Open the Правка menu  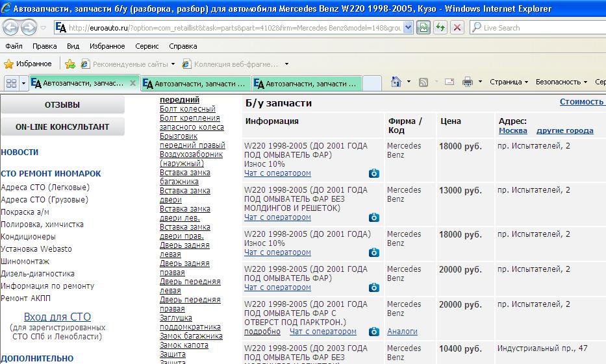point(44,46)
